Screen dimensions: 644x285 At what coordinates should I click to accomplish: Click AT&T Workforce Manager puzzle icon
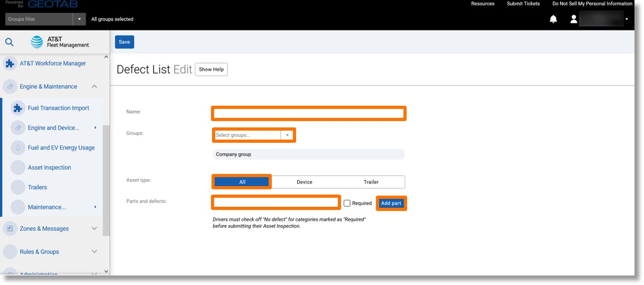point(10,63)
